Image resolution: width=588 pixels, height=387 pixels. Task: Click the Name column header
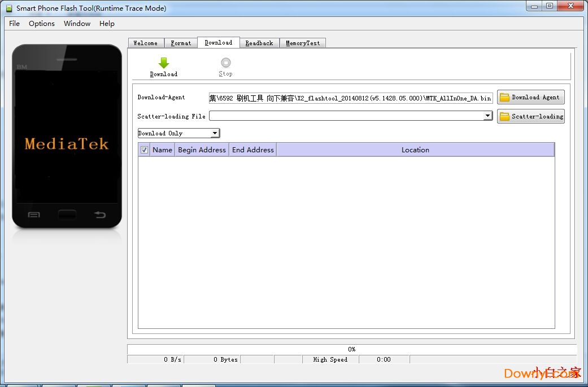pos(162,150)
